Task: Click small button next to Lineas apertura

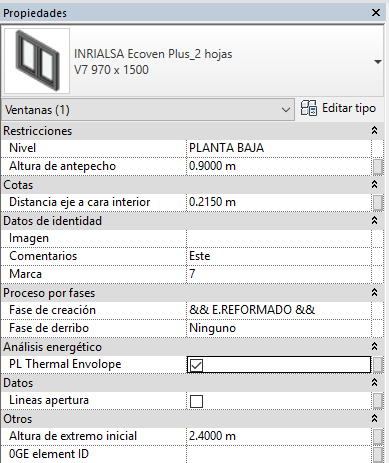Action: [378, 401]
